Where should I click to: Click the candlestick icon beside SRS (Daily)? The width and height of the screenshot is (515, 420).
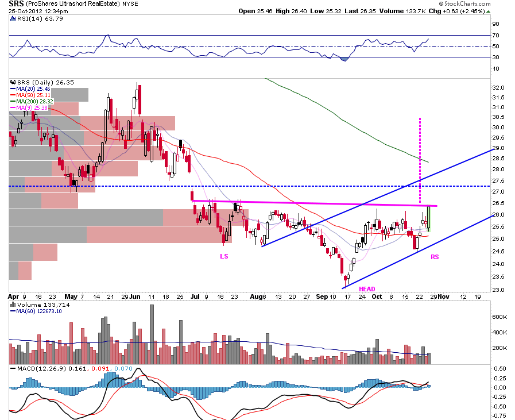tap(13, 82)
